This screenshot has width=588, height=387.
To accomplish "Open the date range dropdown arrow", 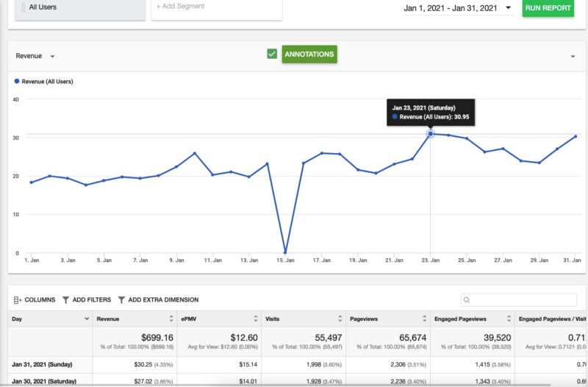I will click(x=509, y=8).
